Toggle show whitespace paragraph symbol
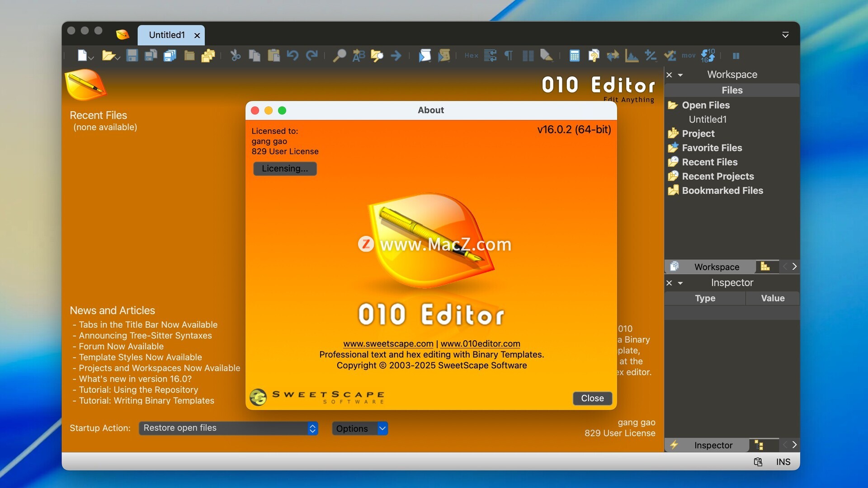This screenshot has height=488, width=868. (509, 56)
